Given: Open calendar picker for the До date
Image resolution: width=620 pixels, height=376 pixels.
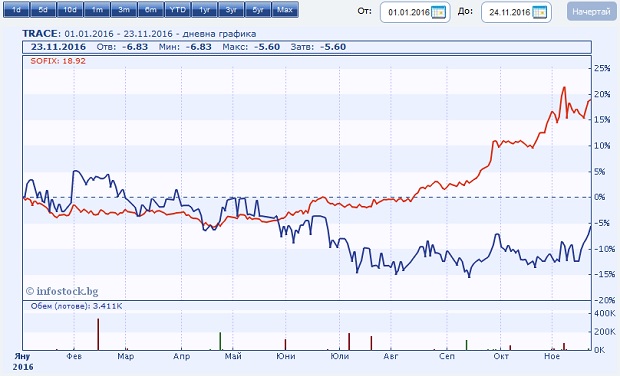Looking at the screenshot, I should (x=540, y=13).
